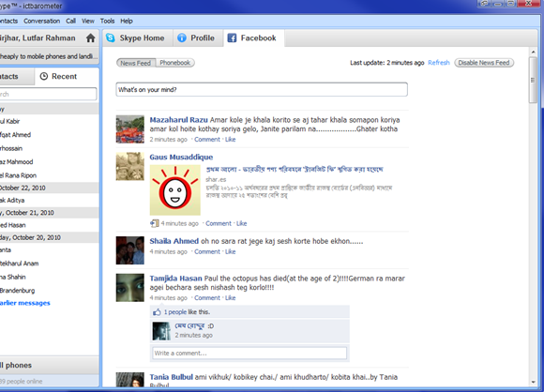Click the scrollbar down arrow
The width and height of the screenshot is (544, 392).
pyautogui.click(x=533, y=383)
